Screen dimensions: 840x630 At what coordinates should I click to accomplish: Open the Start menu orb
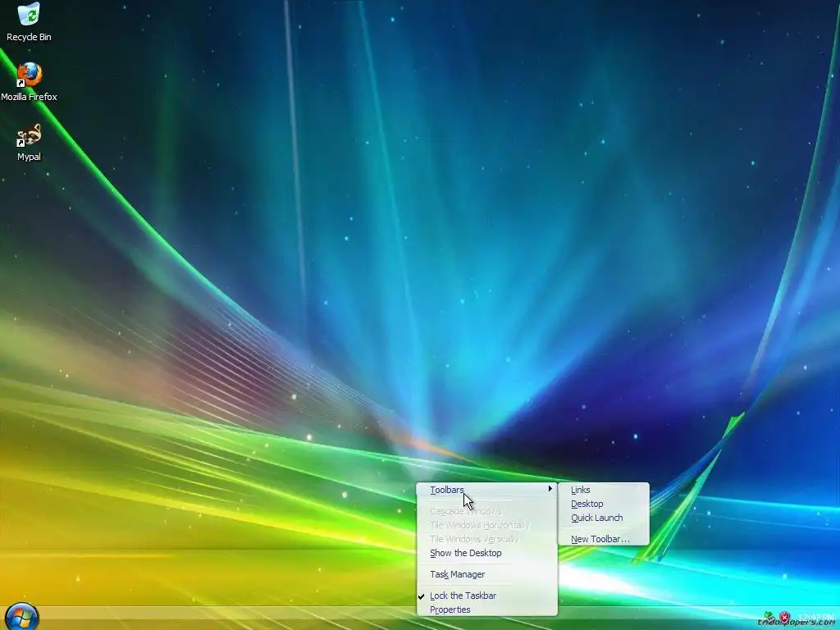pyautogui.click(x=22, y=617)
